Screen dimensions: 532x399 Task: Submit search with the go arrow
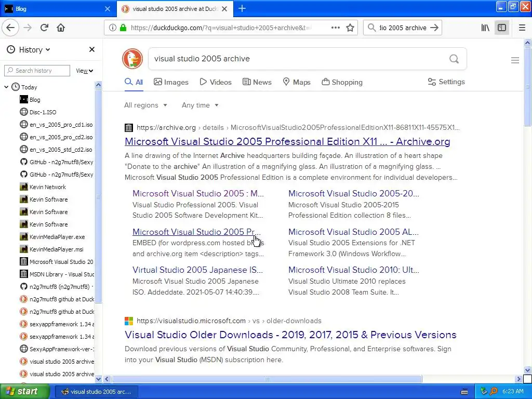point(434,28)
